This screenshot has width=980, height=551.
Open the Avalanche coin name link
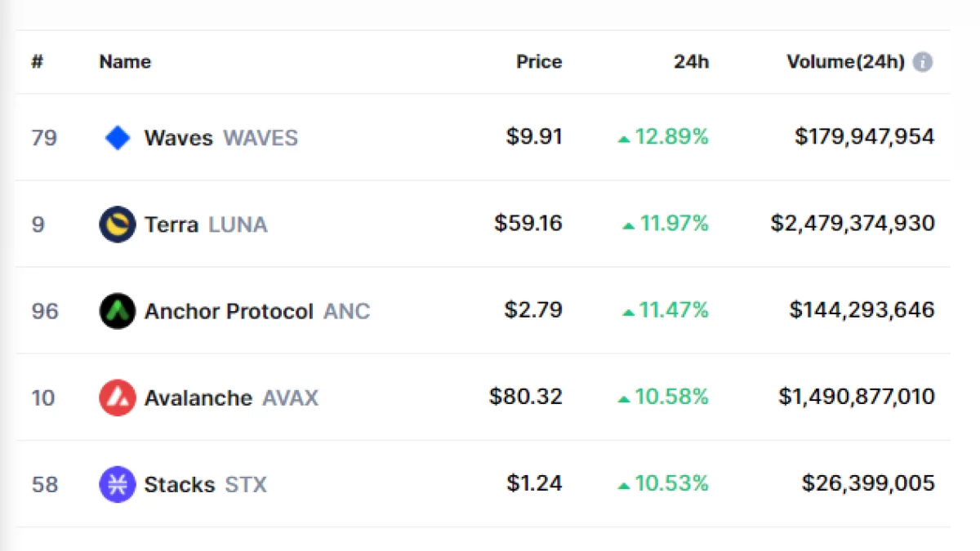pos(198,398)
